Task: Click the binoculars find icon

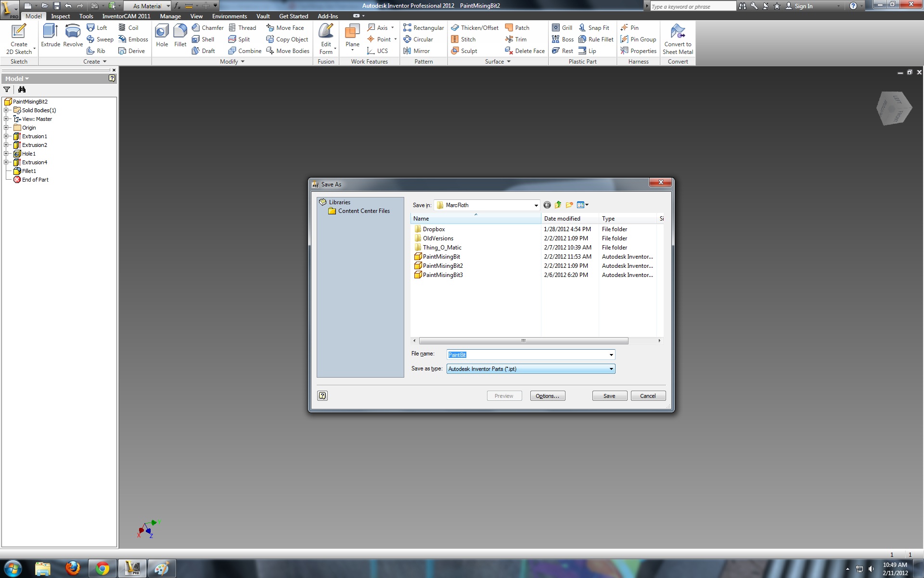Action: pyautogui.click(x=22, y=90)
